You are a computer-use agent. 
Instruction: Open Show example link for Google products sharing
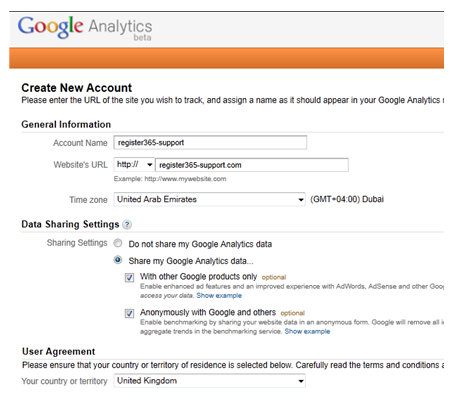click(219, 296)
